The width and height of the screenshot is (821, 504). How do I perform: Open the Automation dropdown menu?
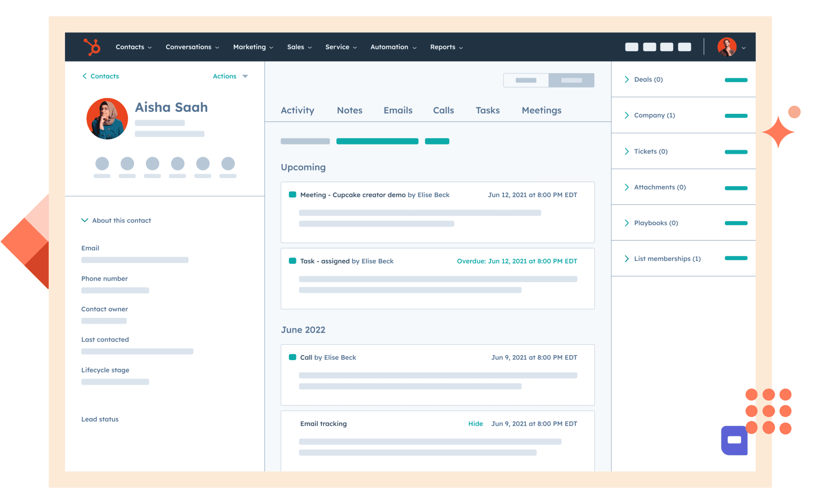(393, 47)
